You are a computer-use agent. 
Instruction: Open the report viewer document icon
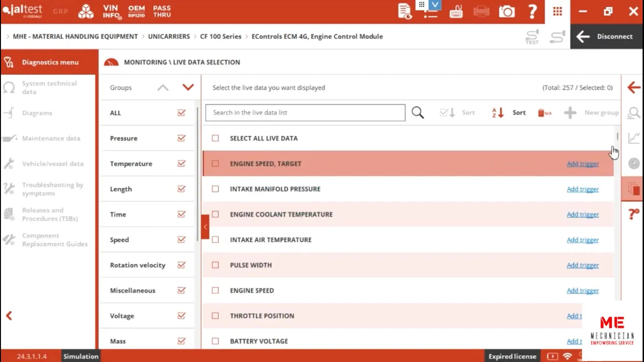(x=405, y=11)
